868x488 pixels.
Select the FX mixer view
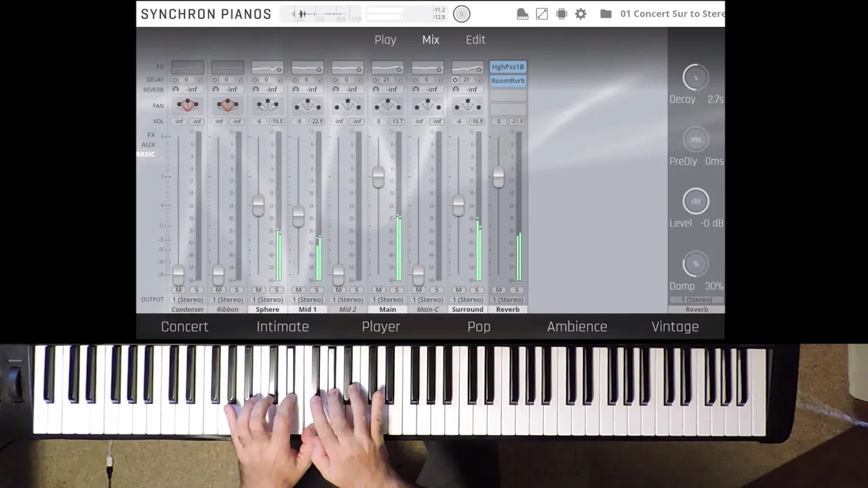pyautogui.click(x=151, y=135)
